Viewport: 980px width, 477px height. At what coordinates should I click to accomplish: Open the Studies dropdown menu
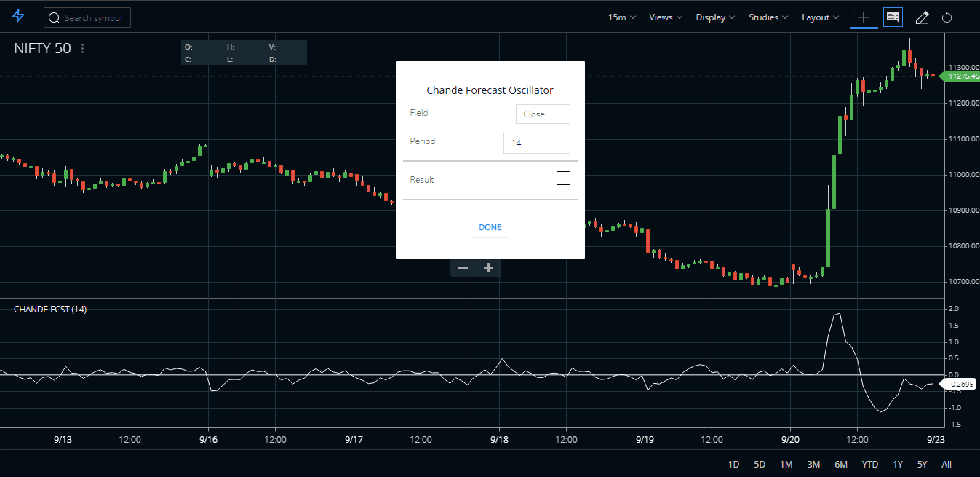(769, 17)
